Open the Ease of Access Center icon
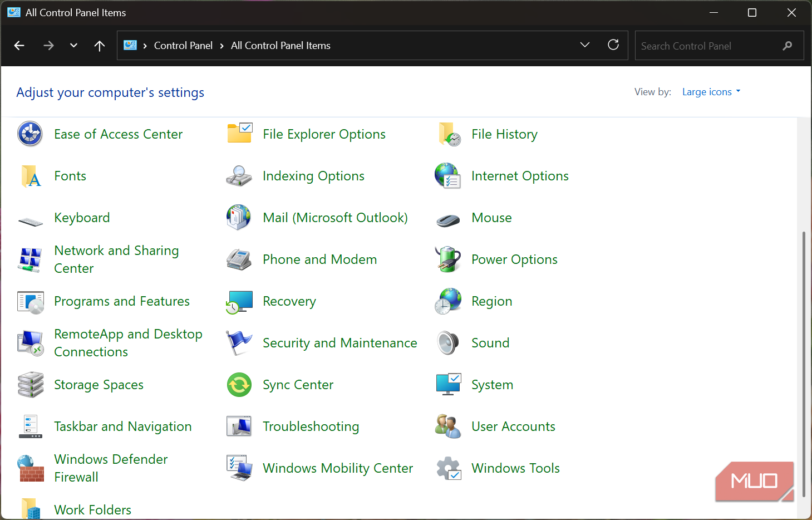 coord(30,134)
